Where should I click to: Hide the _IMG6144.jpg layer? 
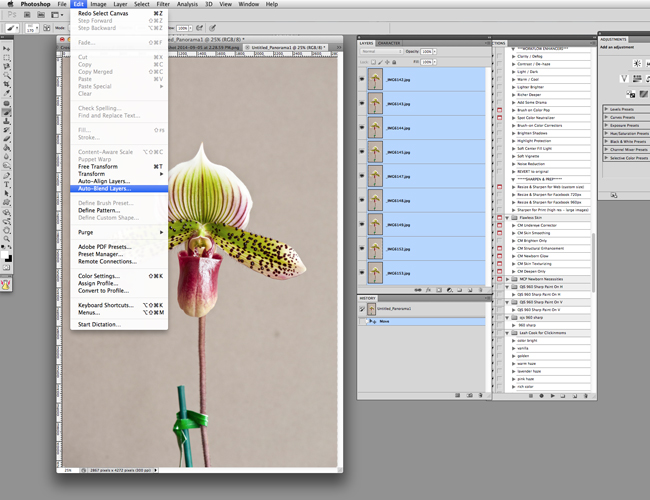[362, 127]
